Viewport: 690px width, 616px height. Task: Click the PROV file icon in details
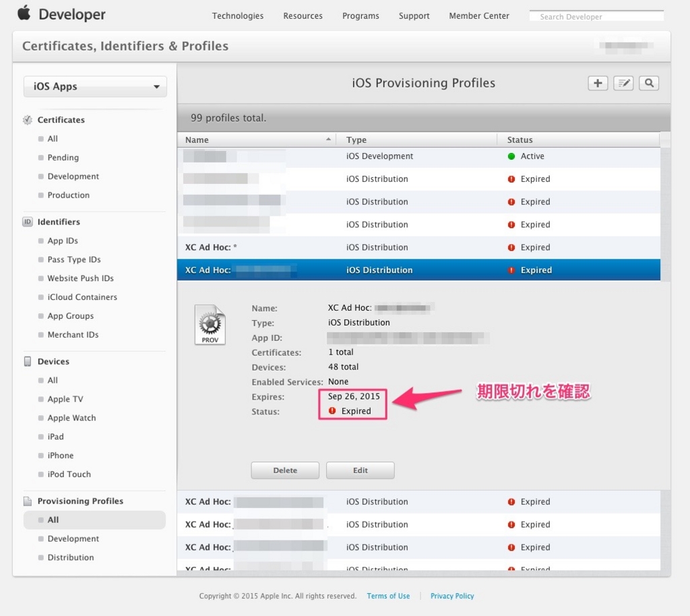pyautogui.click(x=210, y=325)
